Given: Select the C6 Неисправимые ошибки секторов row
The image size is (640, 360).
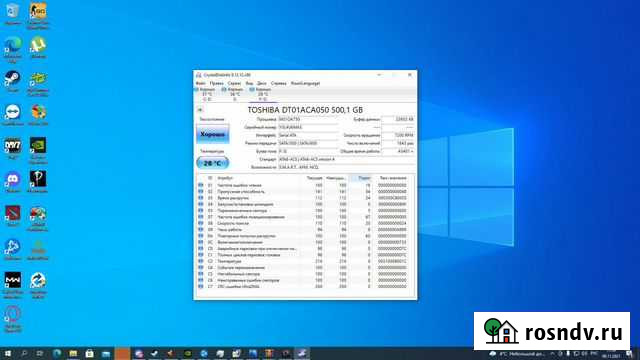Looking at the screenshot, I should pyautogui.click(x=302, y=280).
